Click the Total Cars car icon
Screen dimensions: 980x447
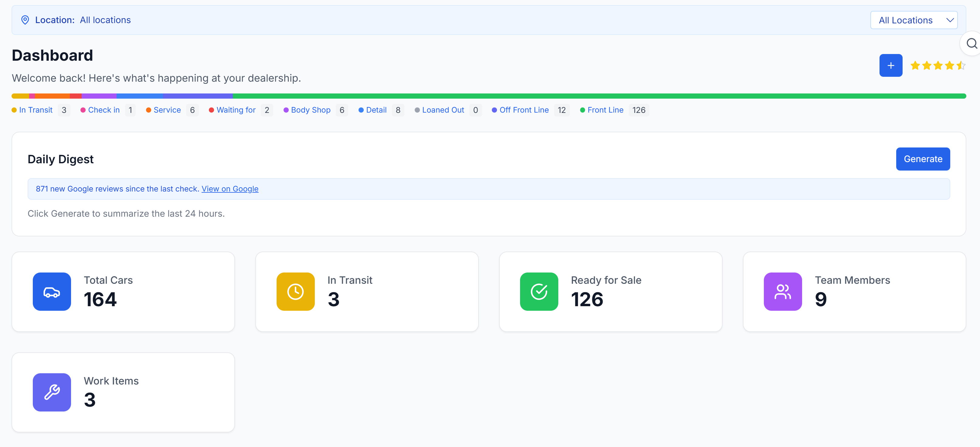52,292
